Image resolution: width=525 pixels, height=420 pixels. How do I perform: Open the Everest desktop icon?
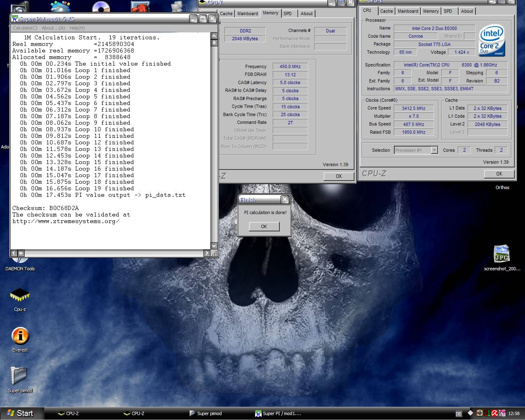click(x=20, y=336)
